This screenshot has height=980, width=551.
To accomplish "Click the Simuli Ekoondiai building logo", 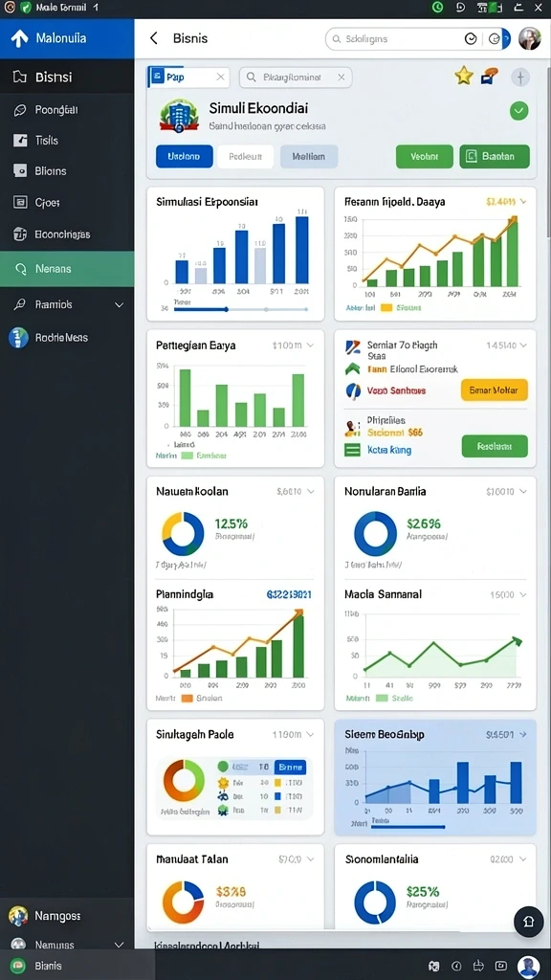I will click(179, 116).
